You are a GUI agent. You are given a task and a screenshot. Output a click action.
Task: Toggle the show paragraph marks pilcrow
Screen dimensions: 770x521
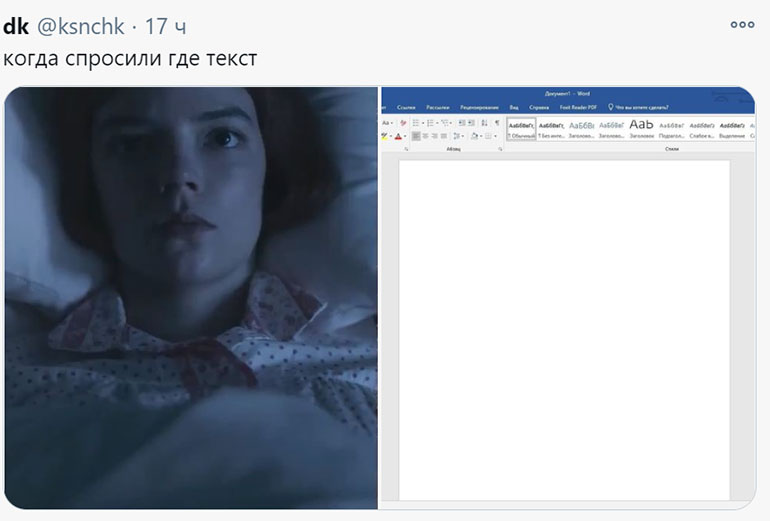497,122
